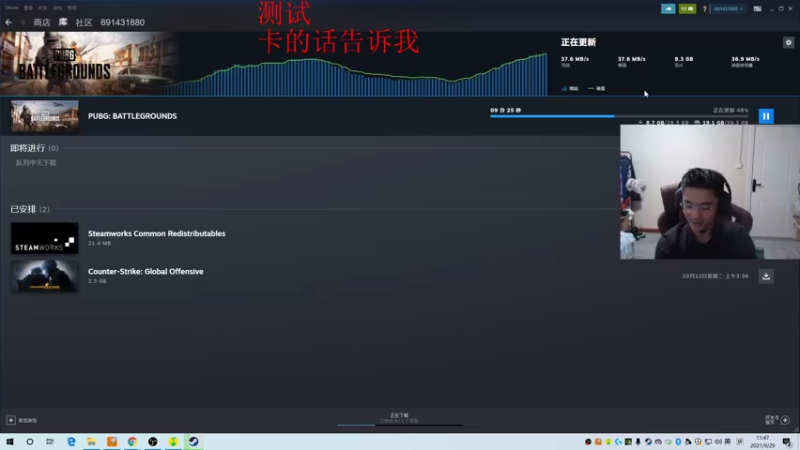Open OBS Studio from taskbar
This screenshot has height=450, width=800.
point(153,442)
